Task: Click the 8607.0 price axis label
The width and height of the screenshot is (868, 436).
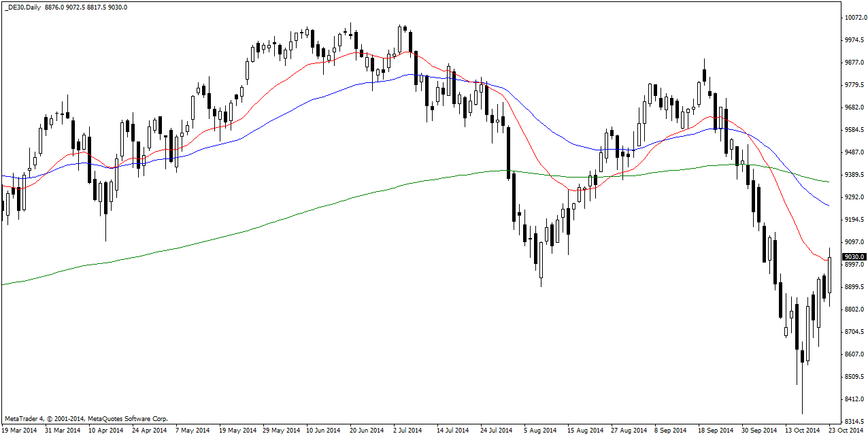Action: (854, 354)
